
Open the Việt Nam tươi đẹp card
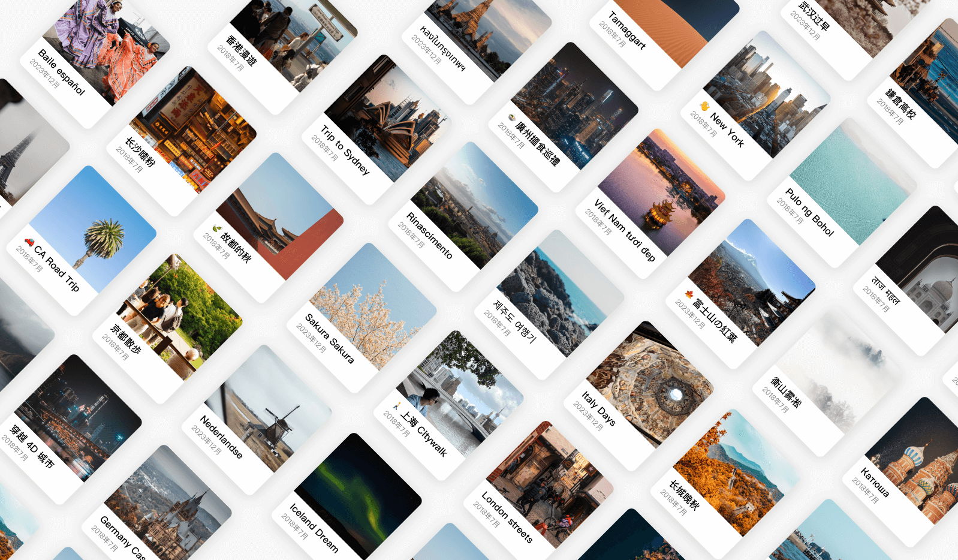click(650, 204)
